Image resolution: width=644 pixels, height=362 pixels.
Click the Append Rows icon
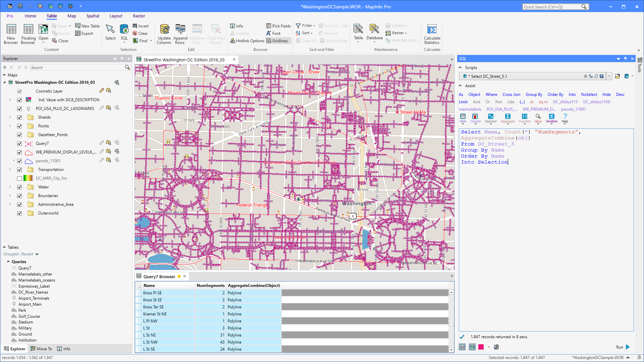coord(180,33)
